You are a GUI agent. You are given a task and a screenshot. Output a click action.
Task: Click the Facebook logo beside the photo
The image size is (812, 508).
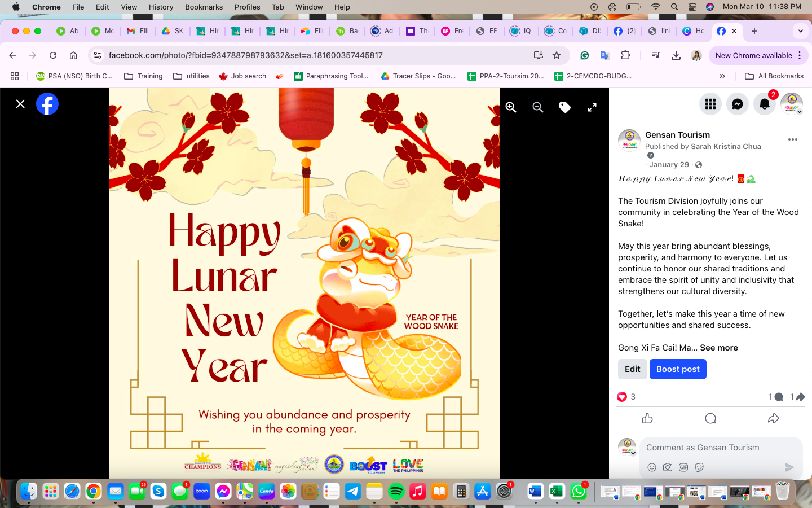tap(47, 104)
